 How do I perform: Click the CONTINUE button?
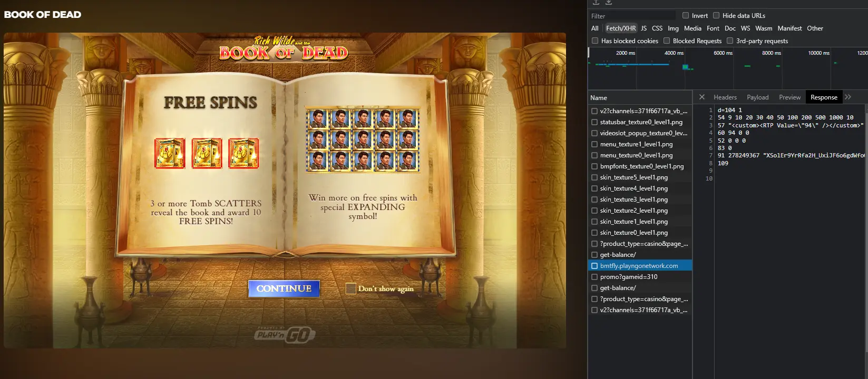click(284, 288)
